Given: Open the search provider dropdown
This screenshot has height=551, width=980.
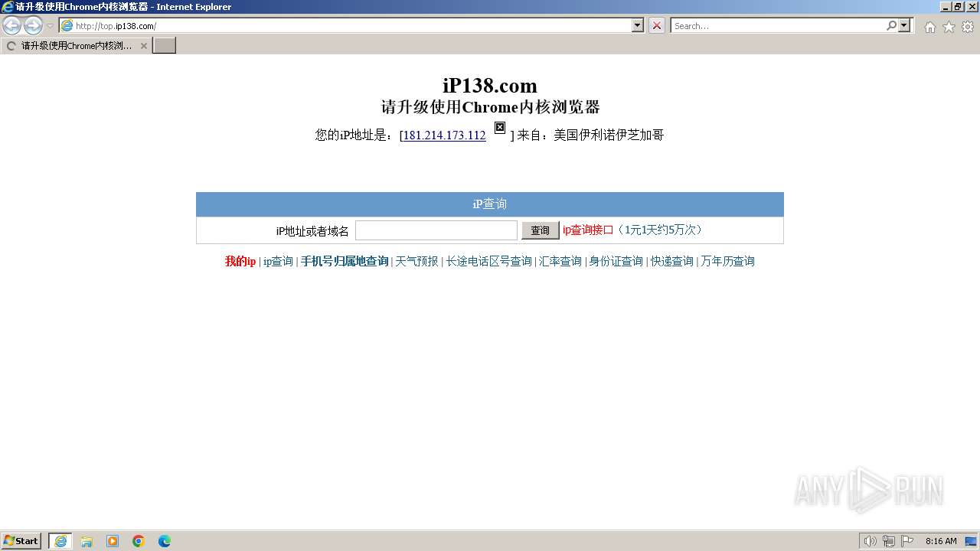Looking at the screenshot, I should click(905, 26).
